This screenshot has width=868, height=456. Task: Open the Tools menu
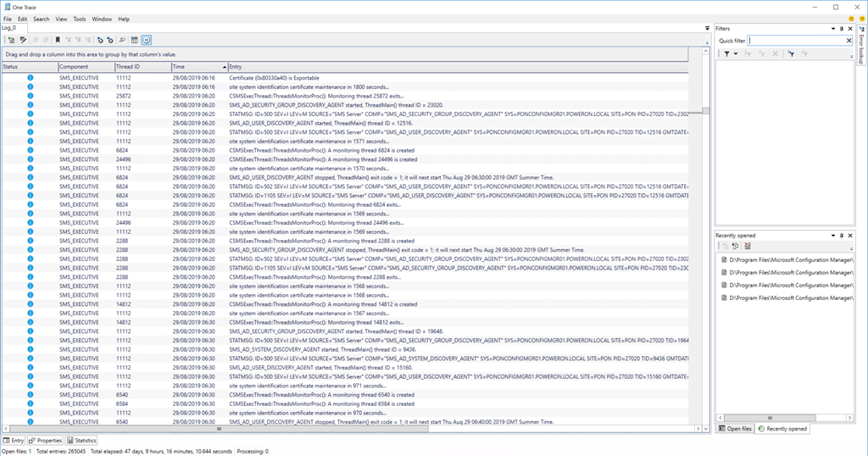click(x=79, y=19)
